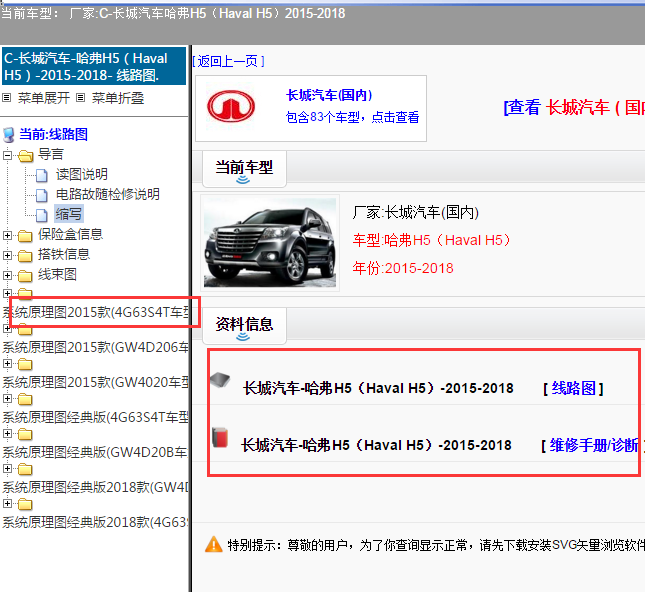Click the 年份:2015-2018 text
The image size is (645, 592).
(403, 268)
